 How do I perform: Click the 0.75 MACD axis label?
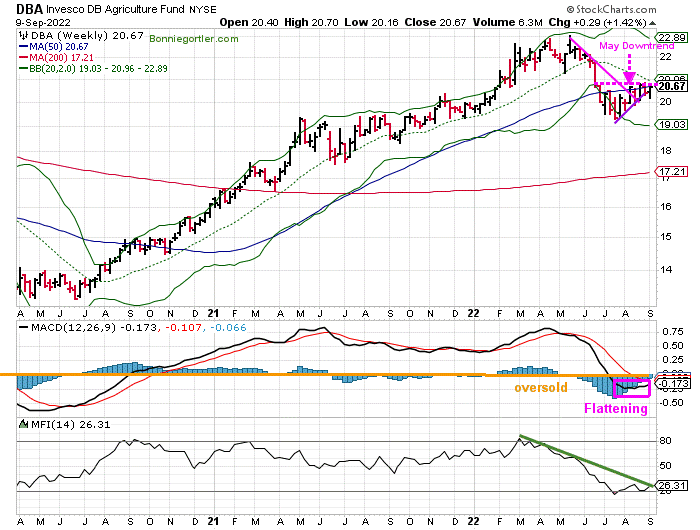672,332
